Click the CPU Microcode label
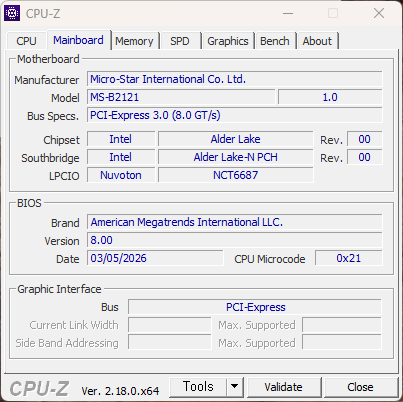 pos(270,259)
